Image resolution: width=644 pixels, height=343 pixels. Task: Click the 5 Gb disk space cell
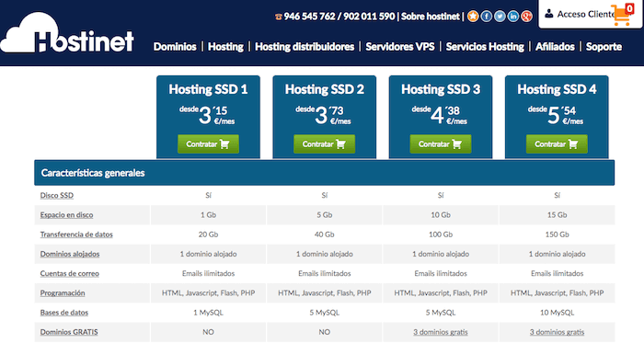[325, 215]
